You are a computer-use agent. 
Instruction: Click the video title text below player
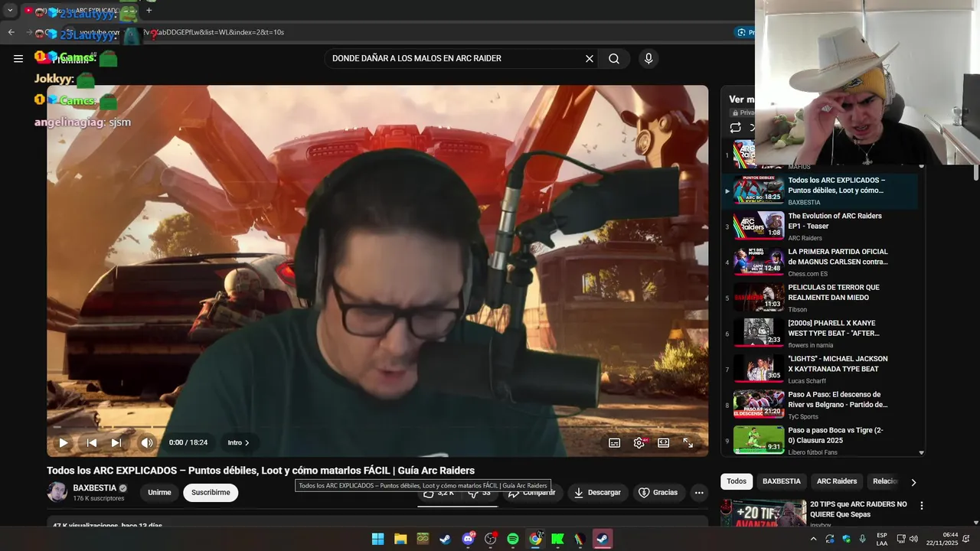[260, 471]
